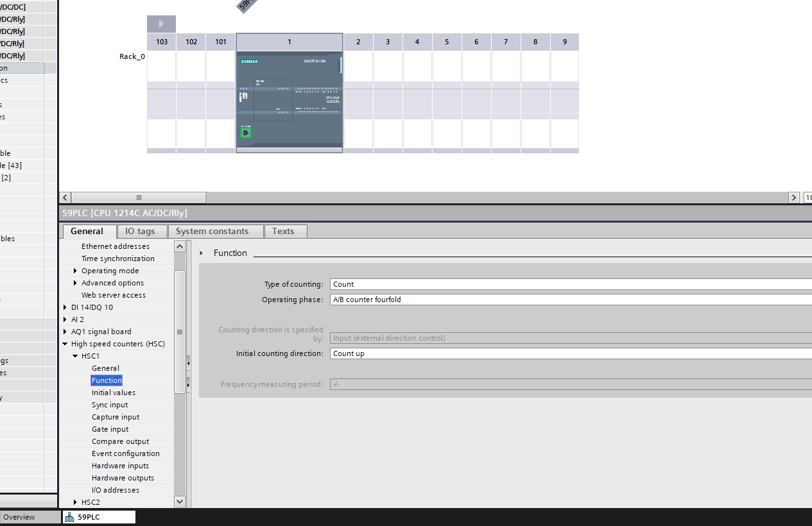Click property tree scroll down arrow

180,502
